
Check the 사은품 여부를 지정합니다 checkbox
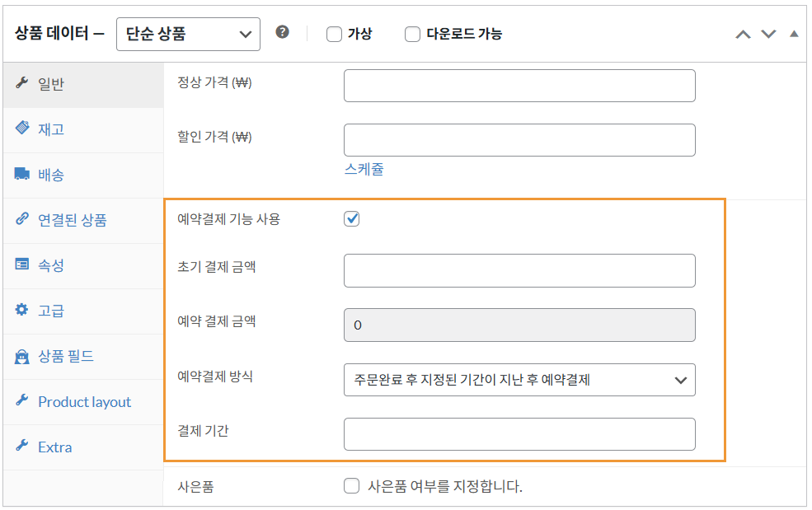pyautogui.click(x=352, y=486)
